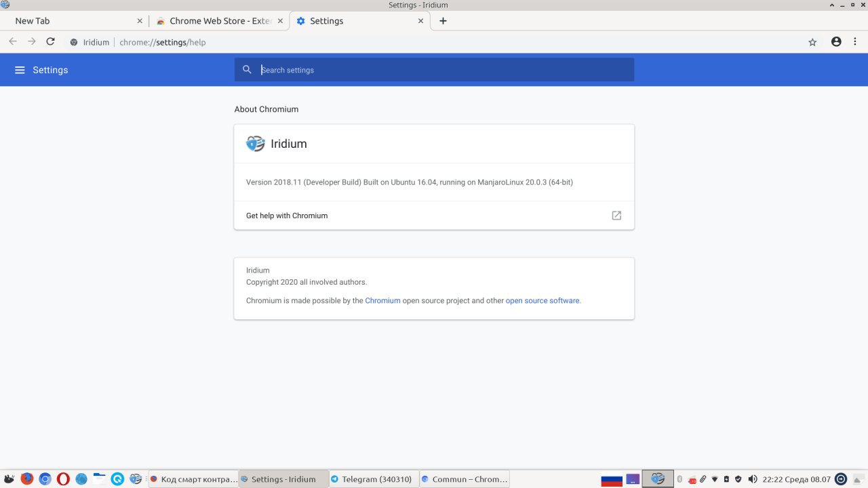Open the browser three-dot menu
Image resolution: width=868 pixels, height=488 pixels.
(855, 42)
